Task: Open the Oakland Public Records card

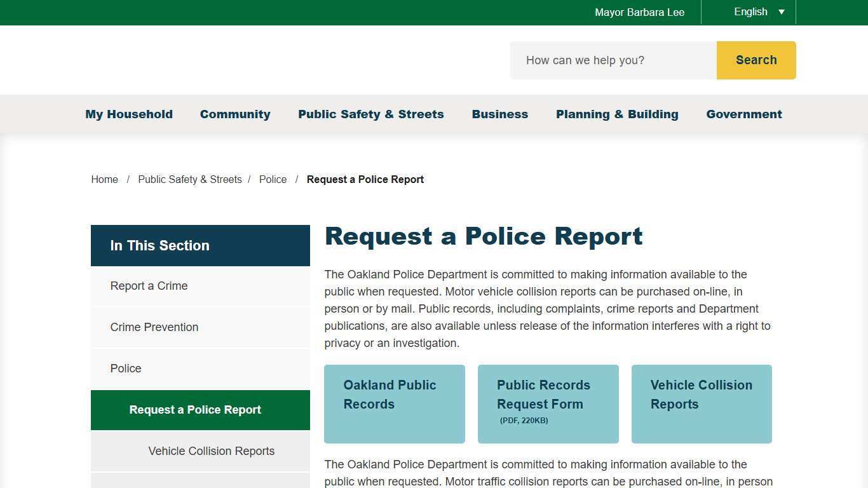Action: pos(394,404)
